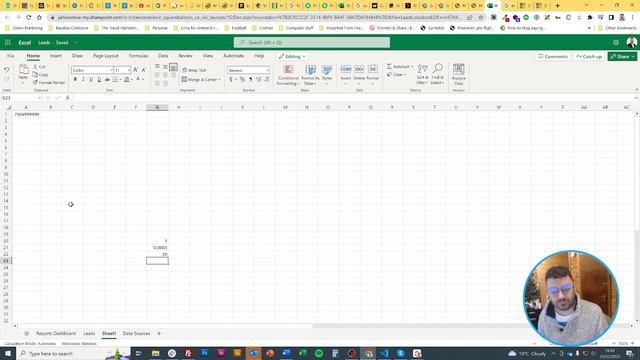
Task: Apply the Comma style format
Action: tap(251, 80)
